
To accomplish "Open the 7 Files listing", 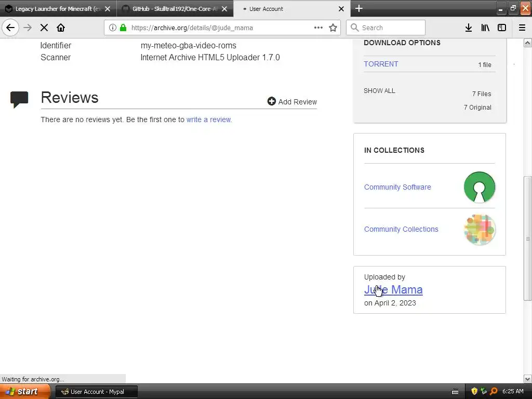I will (482, 94).
